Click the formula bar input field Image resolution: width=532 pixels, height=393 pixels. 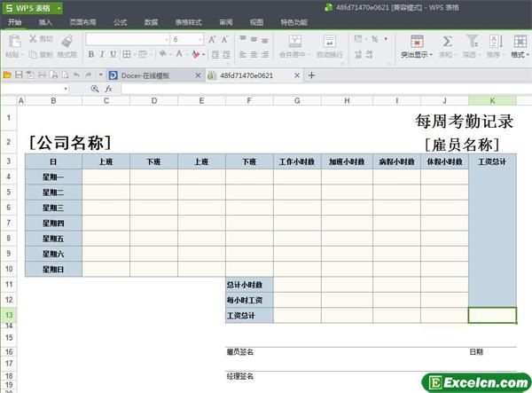pos(326,89)
